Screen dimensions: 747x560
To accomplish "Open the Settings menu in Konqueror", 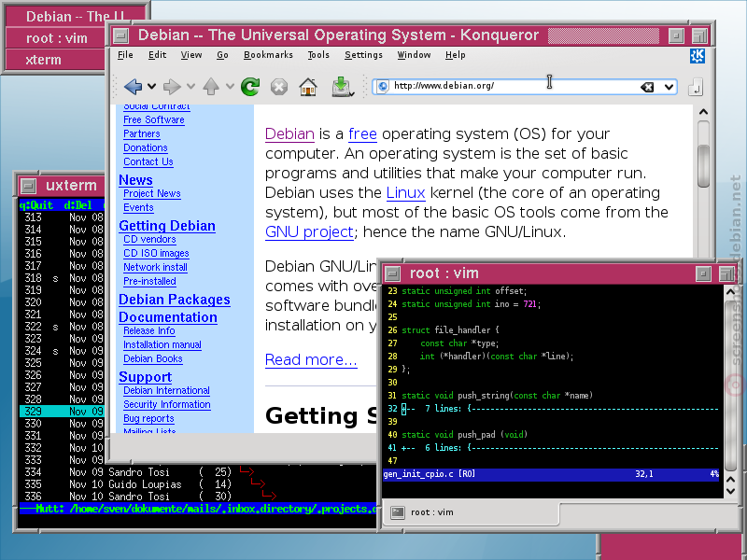I will (363, 55).
